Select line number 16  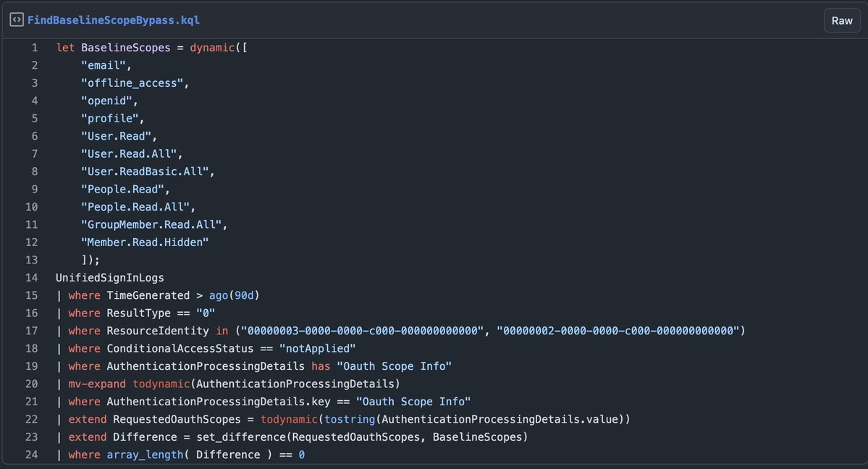coord(32,313)
